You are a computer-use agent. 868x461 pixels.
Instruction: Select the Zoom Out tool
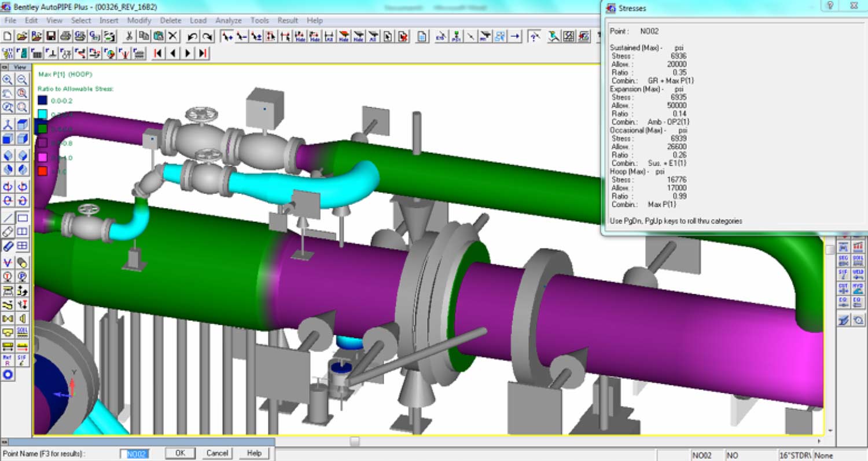[22, 79]
